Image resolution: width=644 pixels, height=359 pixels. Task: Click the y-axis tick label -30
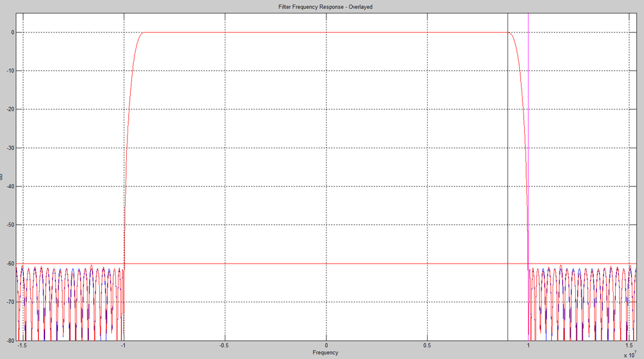[x=11, y=148]
